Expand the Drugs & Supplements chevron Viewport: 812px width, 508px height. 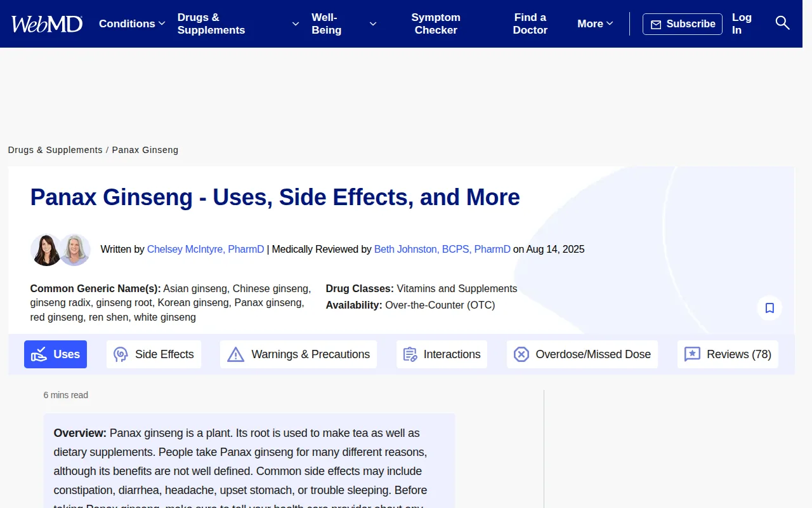[296, 23]
